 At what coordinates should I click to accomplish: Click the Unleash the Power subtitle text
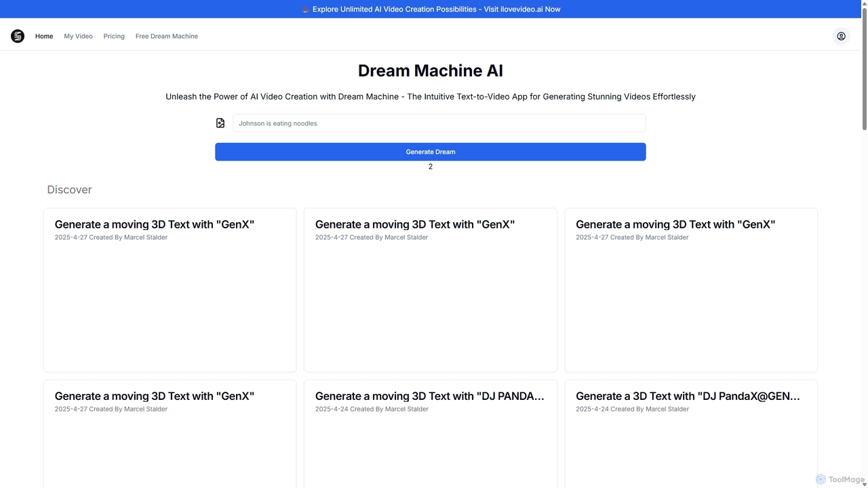pyautogui.click(x=431, y=97)
